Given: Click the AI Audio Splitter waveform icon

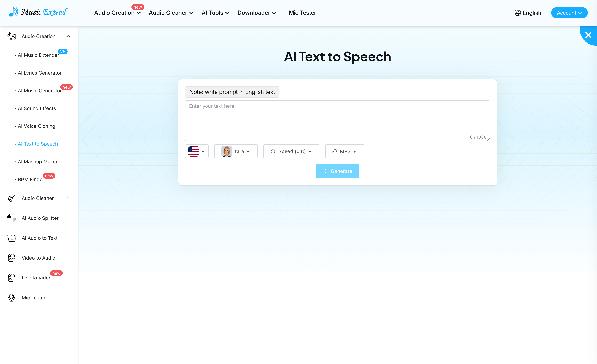Looking at the screenshot, I should coord(11,218).
